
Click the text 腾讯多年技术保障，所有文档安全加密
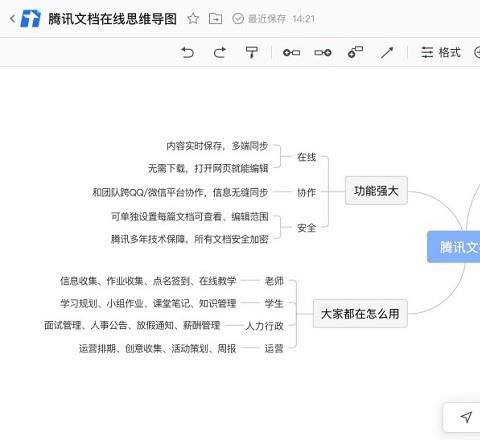(190, 239)
